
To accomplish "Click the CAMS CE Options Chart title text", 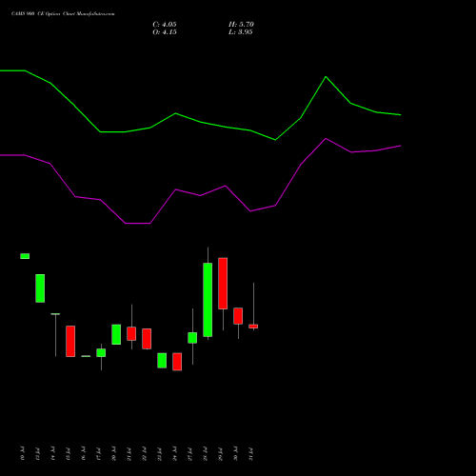I will tap(63, 14).
